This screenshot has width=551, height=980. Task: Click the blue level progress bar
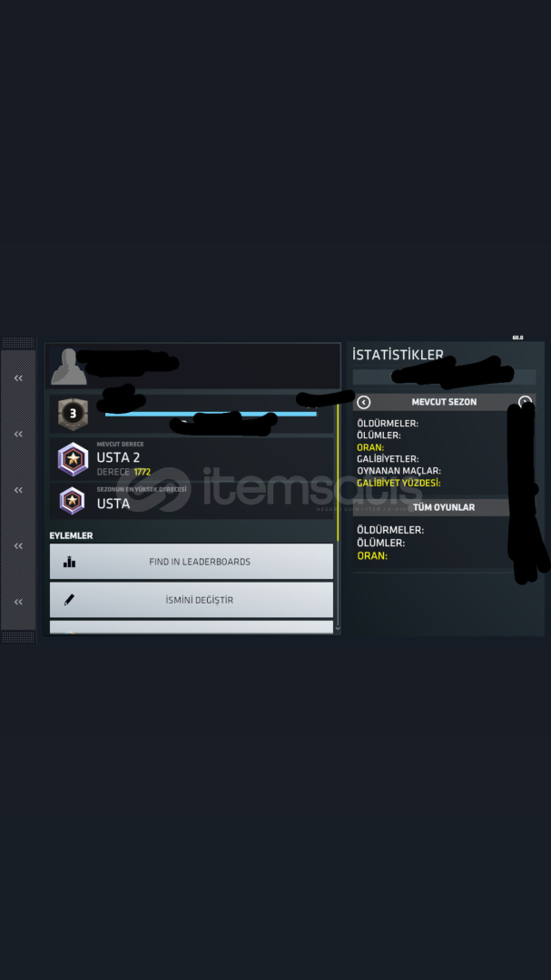(211, 414)
